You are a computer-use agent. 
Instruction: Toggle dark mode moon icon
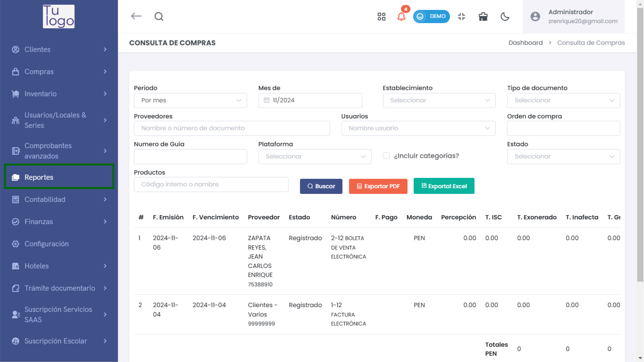(505, 17)
